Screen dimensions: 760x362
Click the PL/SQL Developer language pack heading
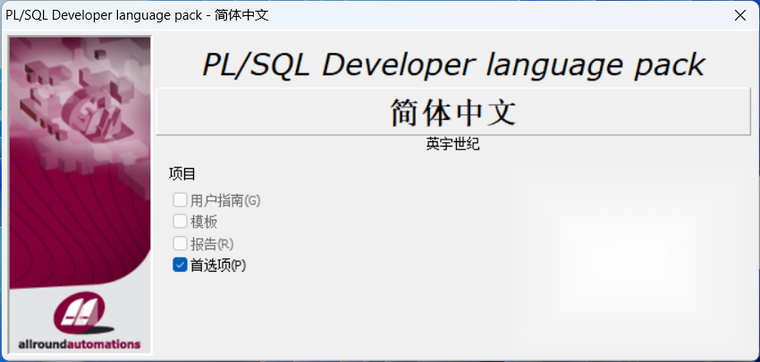pos(453,64)
